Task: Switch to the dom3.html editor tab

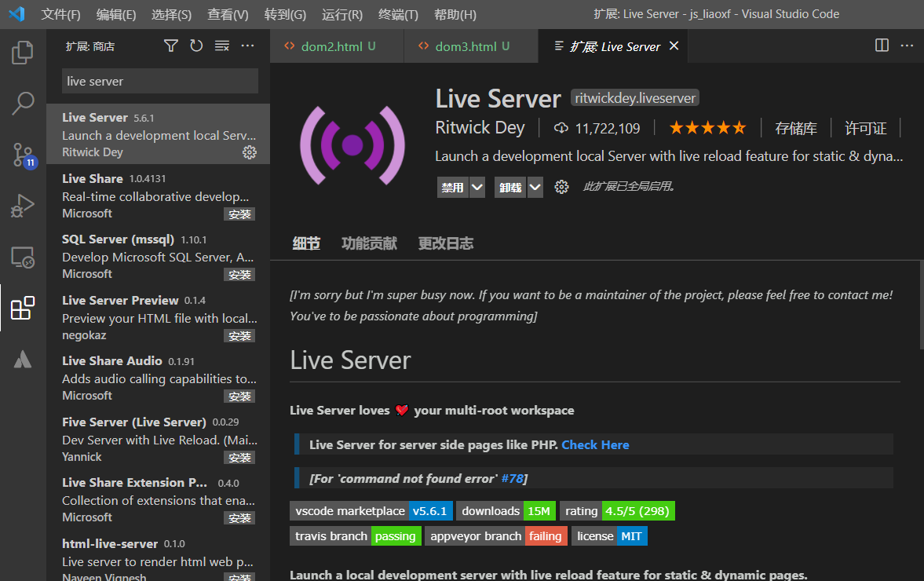Action: point(471,46)
